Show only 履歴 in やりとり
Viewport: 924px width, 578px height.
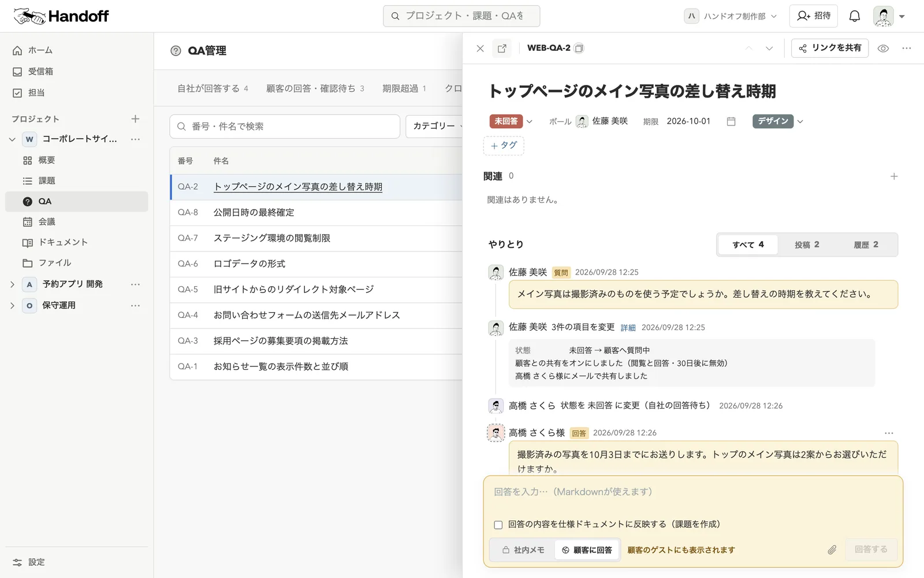pyautogui.click(x=866, y=245)
